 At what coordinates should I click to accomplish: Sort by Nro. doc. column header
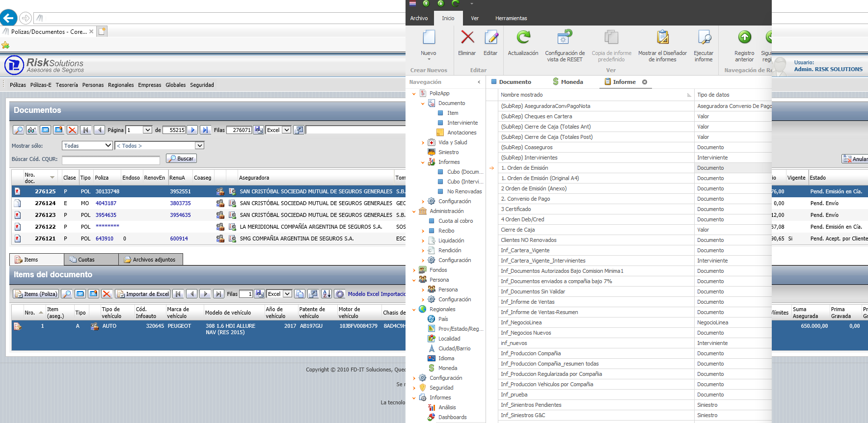pos(40,177)
